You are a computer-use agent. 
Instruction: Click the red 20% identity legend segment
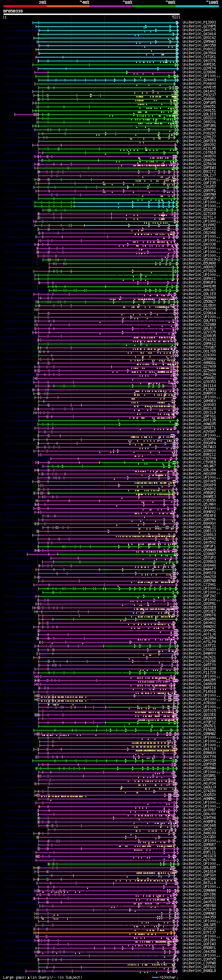[25, 6]
